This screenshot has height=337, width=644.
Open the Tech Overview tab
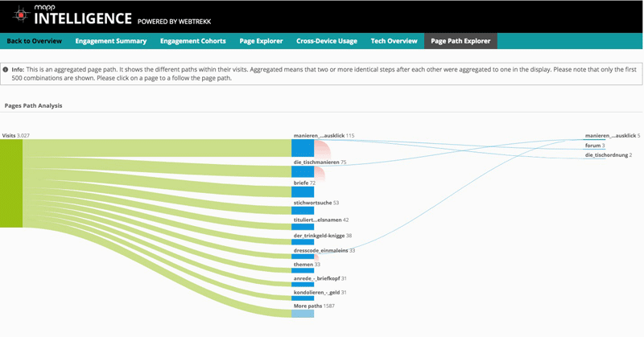tap(393, 41)
